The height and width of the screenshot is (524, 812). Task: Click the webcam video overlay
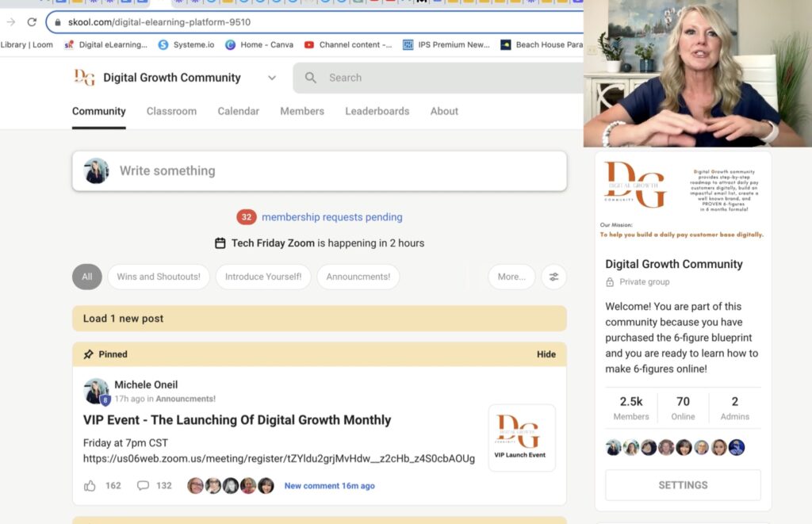tap(698, 73)
